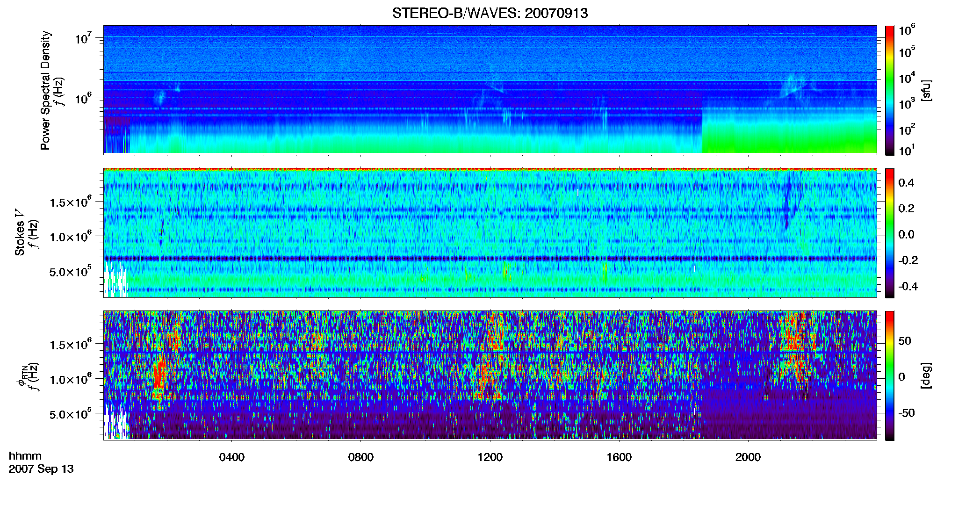The image size is (980, 505).
Task: Click the "[sfu]" colorbar unit label
Action: click(x=926, y=90)
